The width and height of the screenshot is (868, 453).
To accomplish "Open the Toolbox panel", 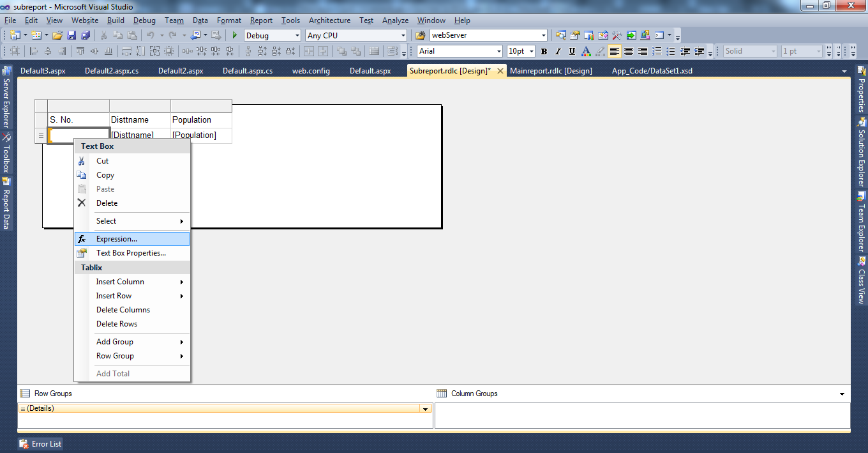I will 8,154.
